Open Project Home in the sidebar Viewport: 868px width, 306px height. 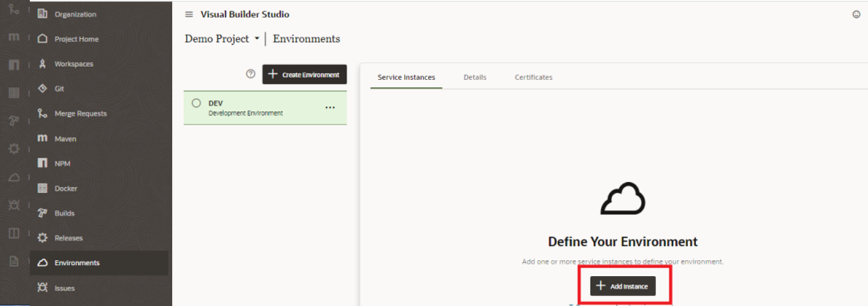tap(76, 39)
